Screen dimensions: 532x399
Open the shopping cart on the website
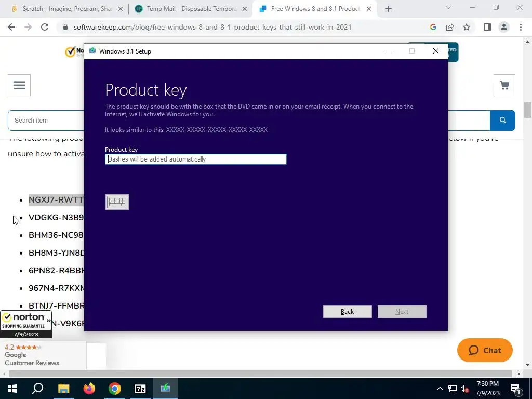click(x=504, y=85)
